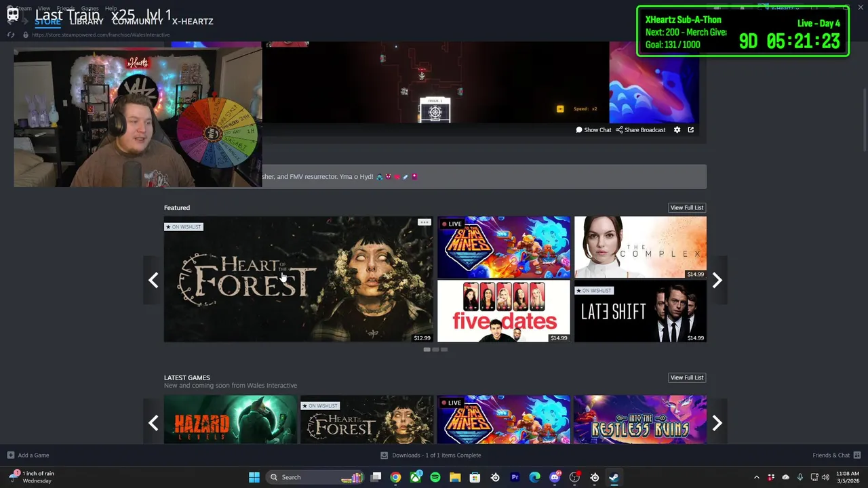Open Into the Restless Ruins tile

pos(640,420)
